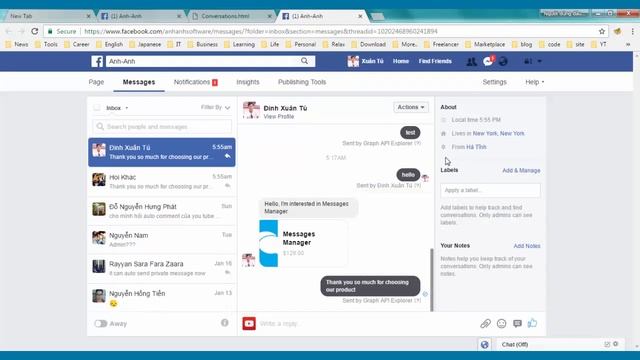Attach a file with the paperclip icon
Screen dimensions: 640x360
[x=485, y=324]
